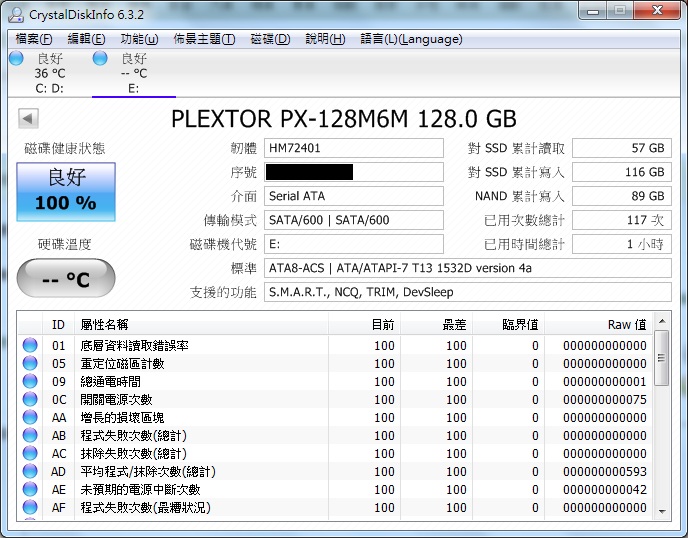Click status icon for attribute AD
688x538 pixels.
(x=30, y=471)
